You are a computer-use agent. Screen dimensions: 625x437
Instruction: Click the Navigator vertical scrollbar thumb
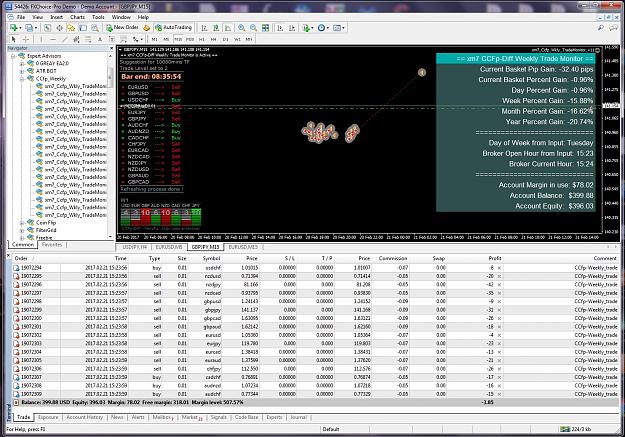tap(110, 78)
